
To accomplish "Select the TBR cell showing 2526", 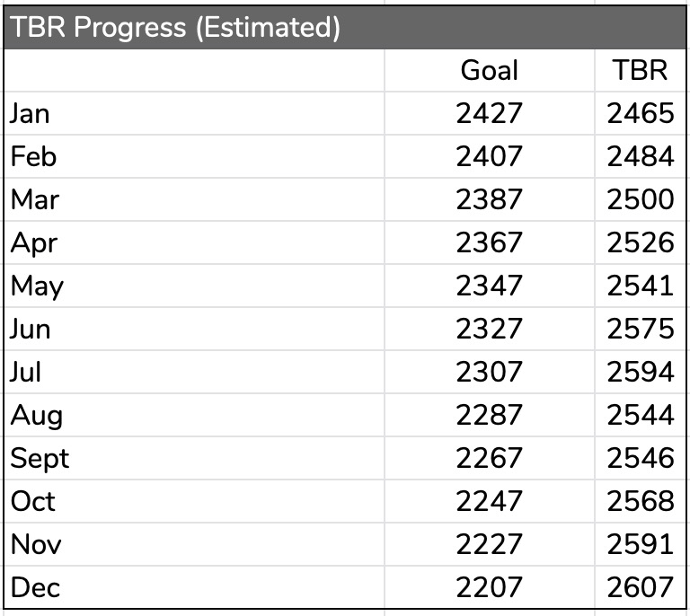I will [x=640, y=242].
